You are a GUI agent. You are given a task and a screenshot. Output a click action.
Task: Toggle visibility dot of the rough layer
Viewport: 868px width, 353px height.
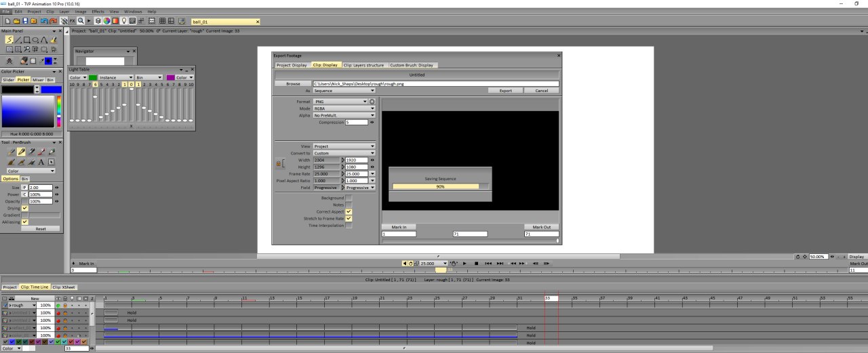pos(58,306)
